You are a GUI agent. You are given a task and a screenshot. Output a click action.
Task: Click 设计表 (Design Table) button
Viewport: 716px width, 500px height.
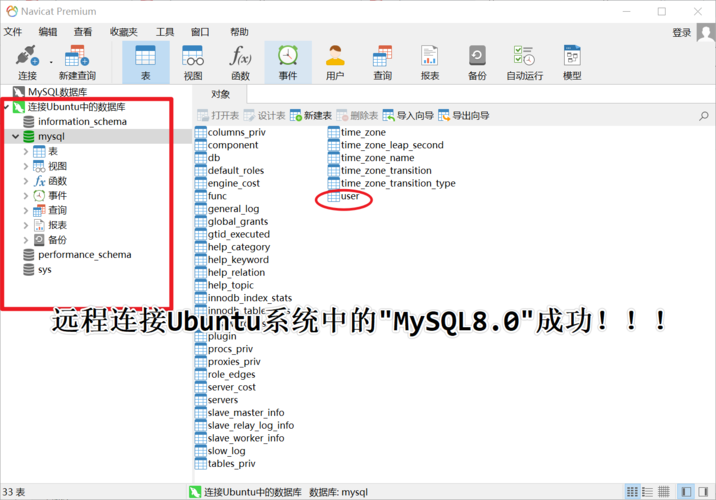[265, 116]
